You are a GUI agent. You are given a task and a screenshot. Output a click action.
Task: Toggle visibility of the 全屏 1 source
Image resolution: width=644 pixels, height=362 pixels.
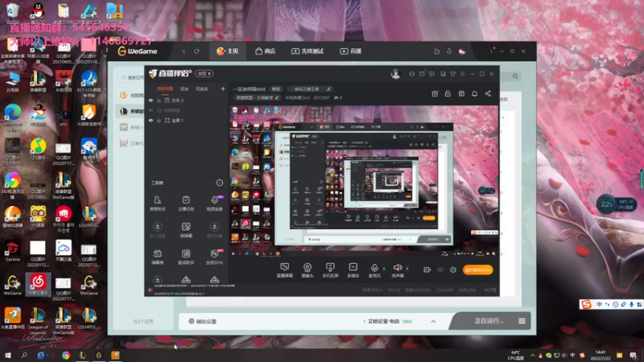click(x=151, y=120)
